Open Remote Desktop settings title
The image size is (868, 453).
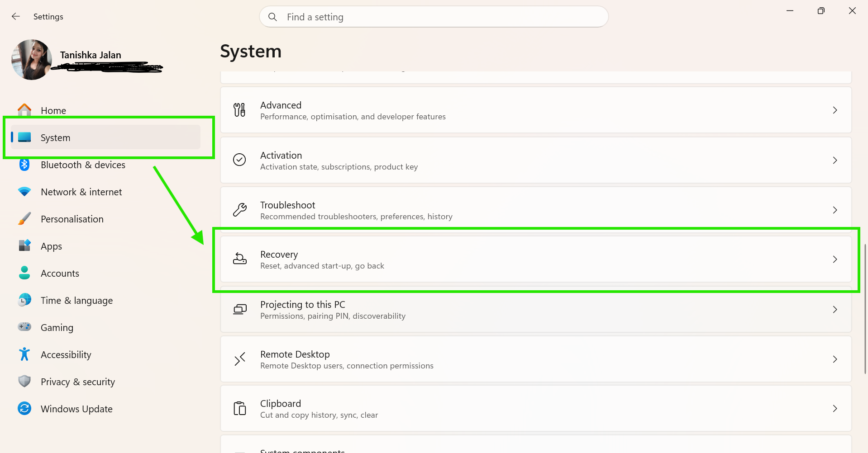[x=295, y=354]
